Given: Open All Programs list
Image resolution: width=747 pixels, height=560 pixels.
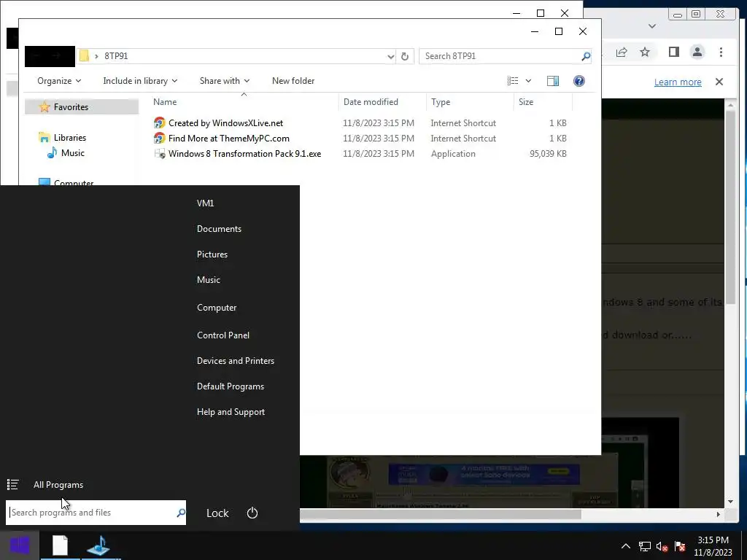Looking at the screenshot, I should coord(58,485).
